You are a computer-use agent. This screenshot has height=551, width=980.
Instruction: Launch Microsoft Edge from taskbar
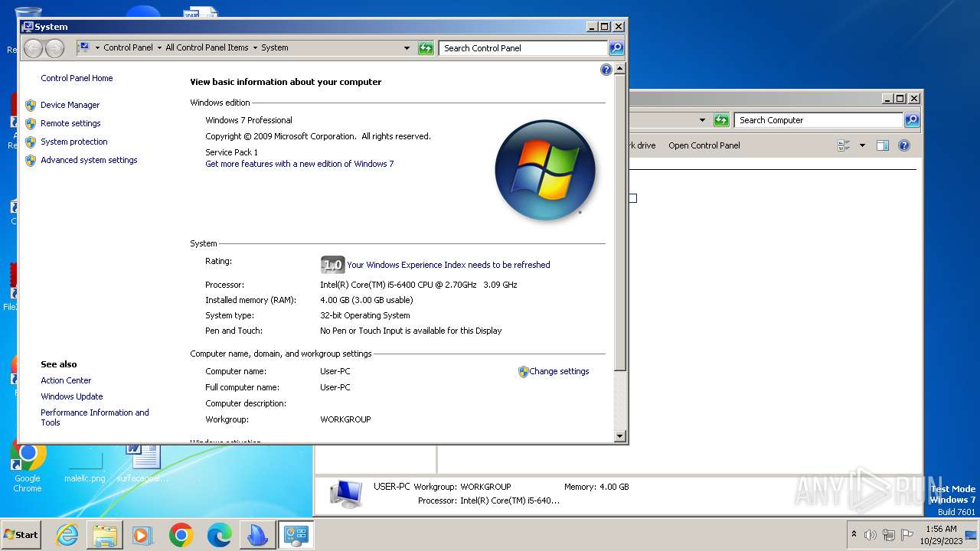[x=219, y=535]
